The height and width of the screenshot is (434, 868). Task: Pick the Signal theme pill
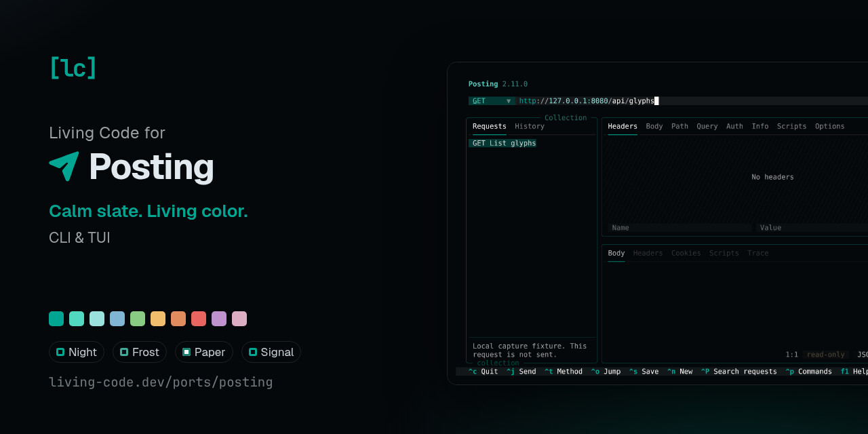pyautogui.click(x=271, y=352)
